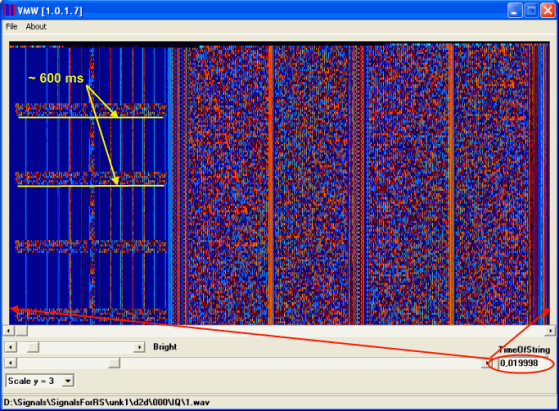Image resolution: width=559 pixels, height=411 pixels.
Task: Open the About menu
Action: point(36,26)
